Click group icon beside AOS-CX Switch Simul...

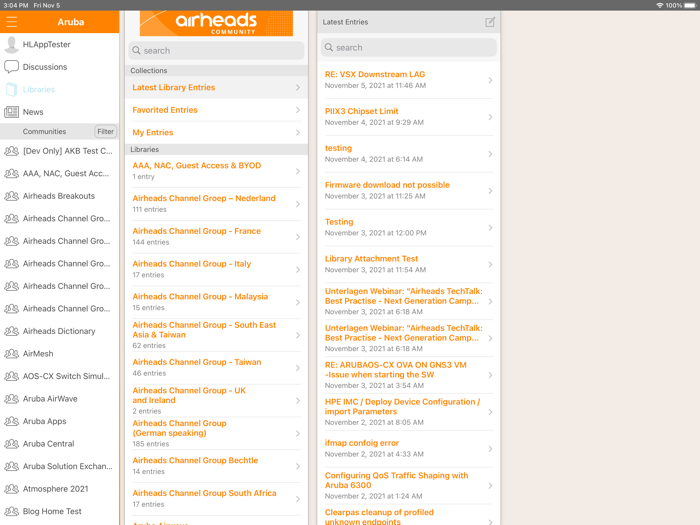[x=12, y=376]
